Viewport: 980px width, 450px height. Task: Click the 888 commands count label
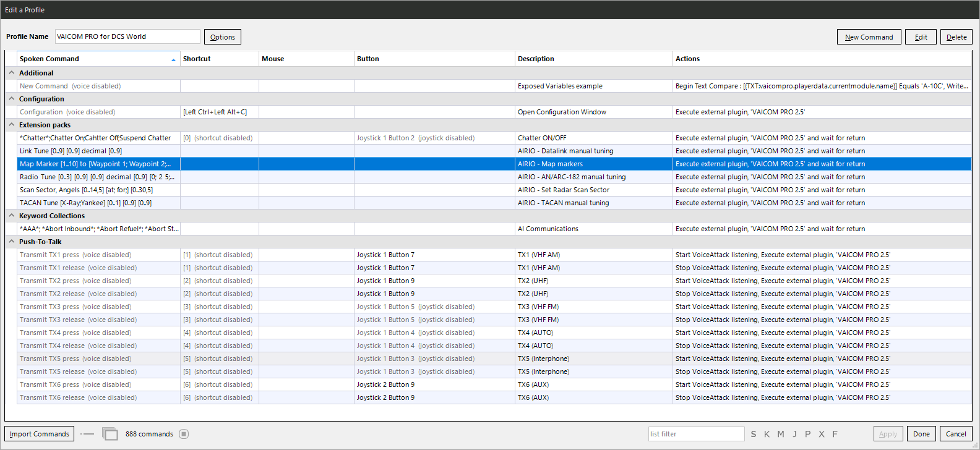tap(149, 434)
